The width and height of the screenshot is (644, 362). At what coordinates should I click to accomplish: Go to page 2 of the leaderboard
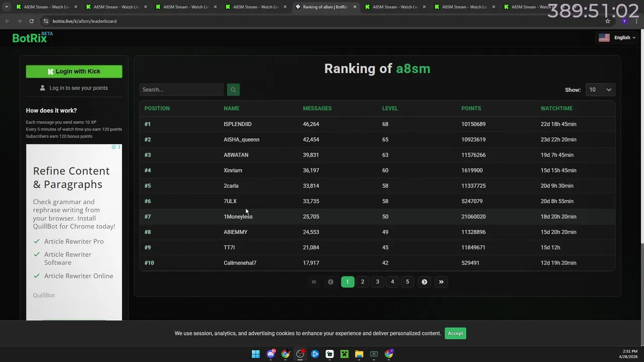coord(362,282)
